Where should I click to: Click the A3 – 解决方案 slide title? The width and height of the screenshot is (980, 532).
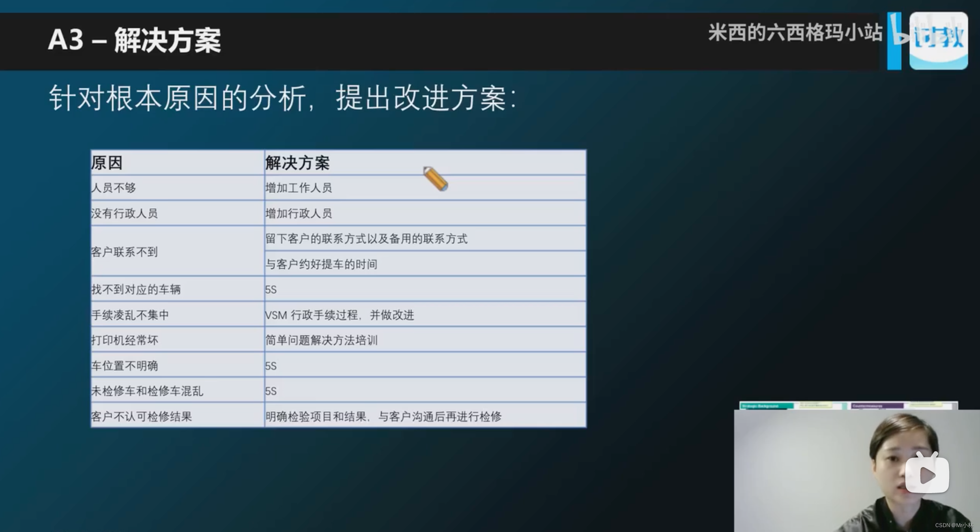(x=134, y=40)
